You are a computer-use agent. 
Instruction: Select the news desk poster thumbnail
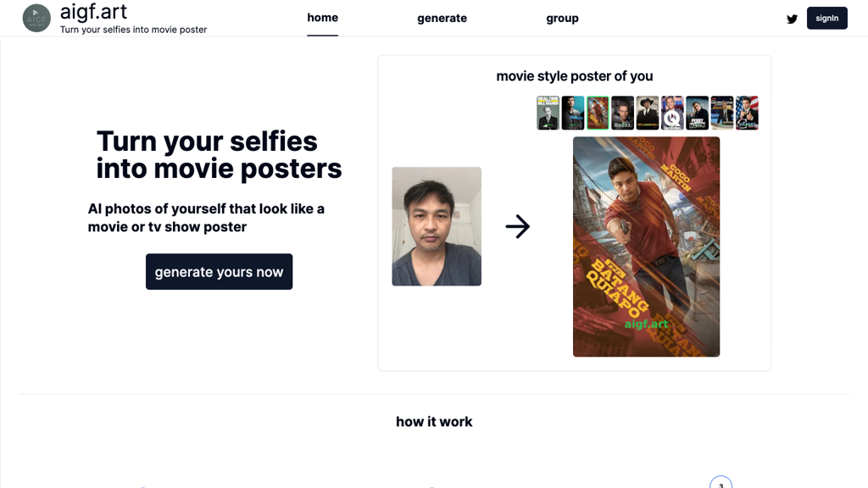click(722, 113)
